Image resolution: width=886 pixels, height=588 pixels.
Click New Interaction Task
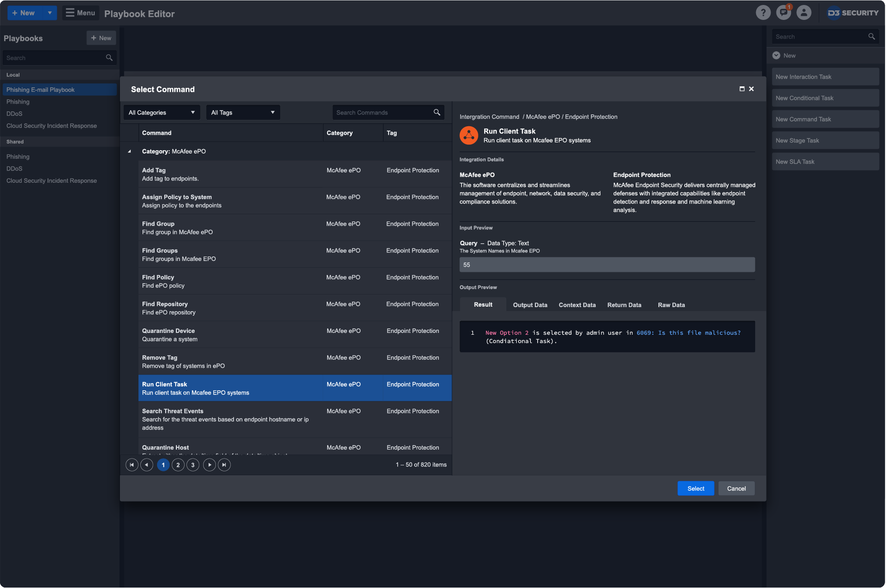click(x=825, y=76)
